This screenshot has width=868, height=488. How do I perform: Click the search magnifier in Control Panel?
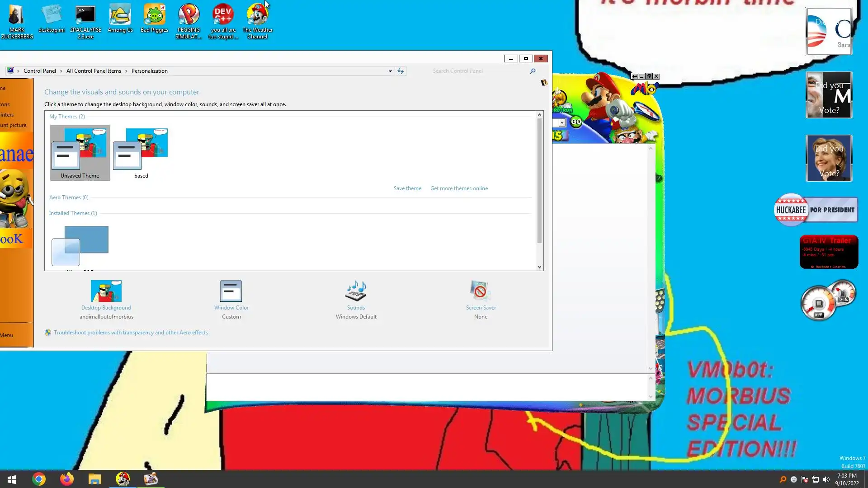pyautogui.click(x=533, y=71)
